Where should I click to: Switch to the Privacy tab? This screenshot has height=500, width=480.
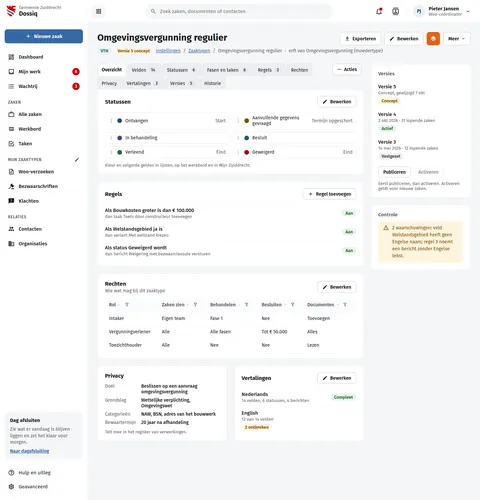109,83
